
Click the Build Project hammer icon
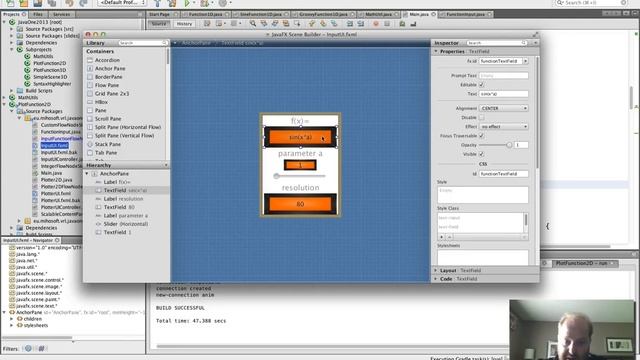[157, 3]
